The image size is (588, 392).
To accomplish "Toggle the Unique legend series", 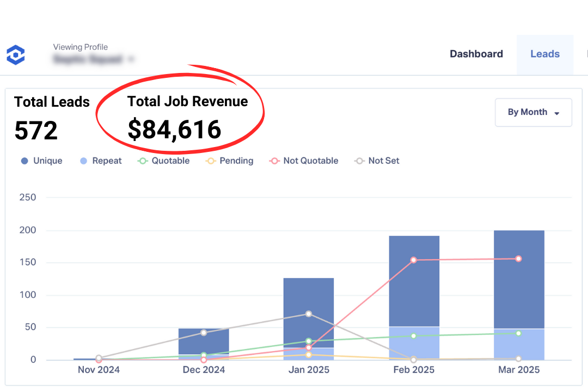I will pos(41,161).
